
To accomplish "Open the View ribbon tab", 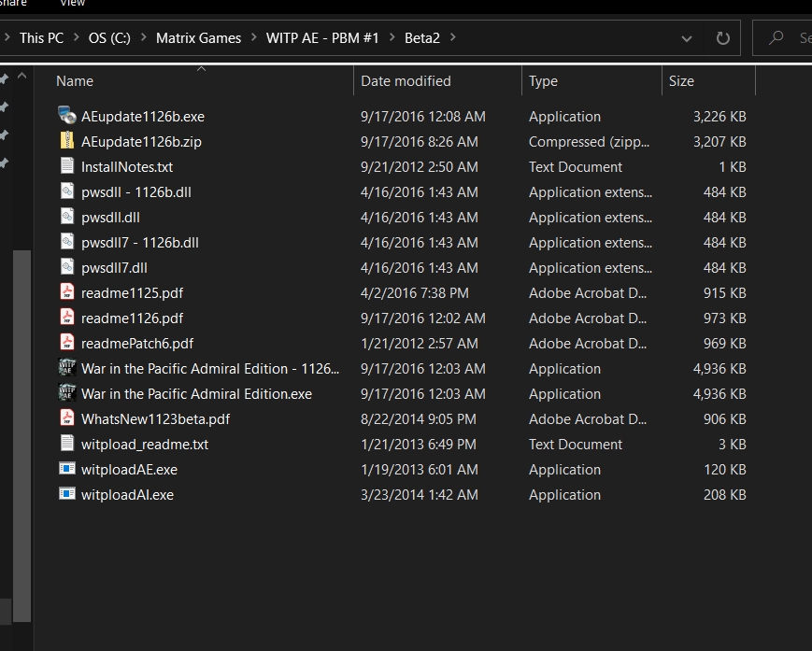I will pyautogui.click(x=72, y=4).
